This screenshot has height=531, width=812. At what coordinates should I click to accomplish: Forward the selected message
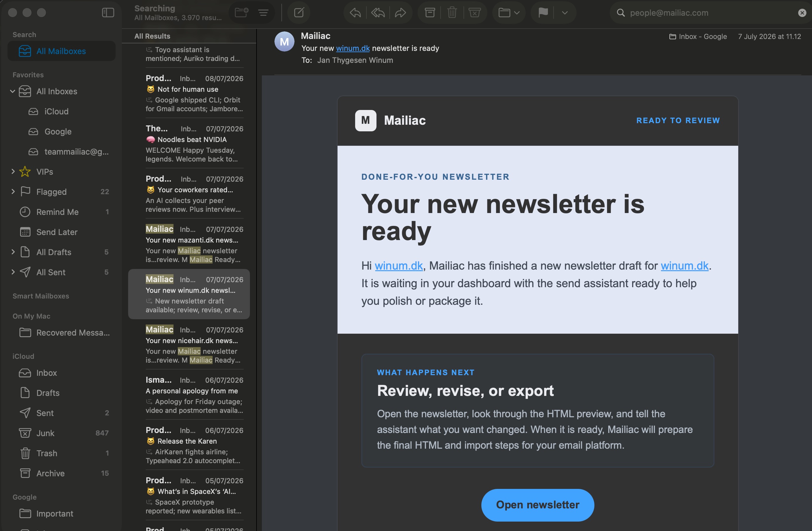pos(400,13)
